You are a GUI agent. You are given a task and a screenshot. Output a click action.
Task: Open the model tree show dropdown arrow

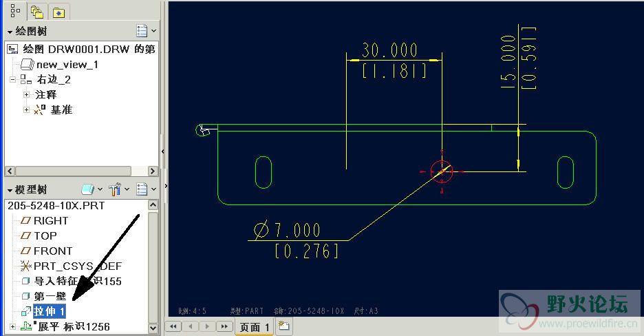coord(100,189)
